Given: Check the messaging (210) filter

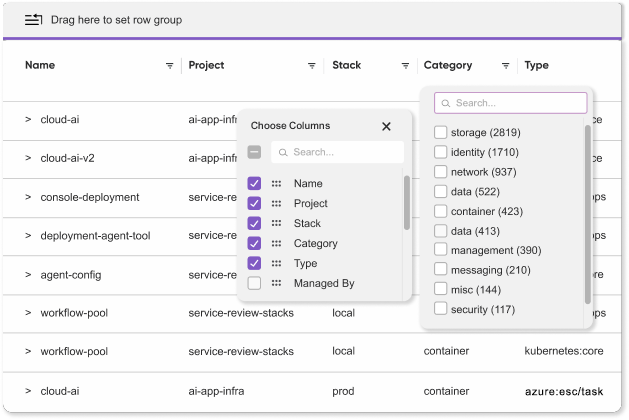Looking at the screenshot, I should (x=440, y=269).
